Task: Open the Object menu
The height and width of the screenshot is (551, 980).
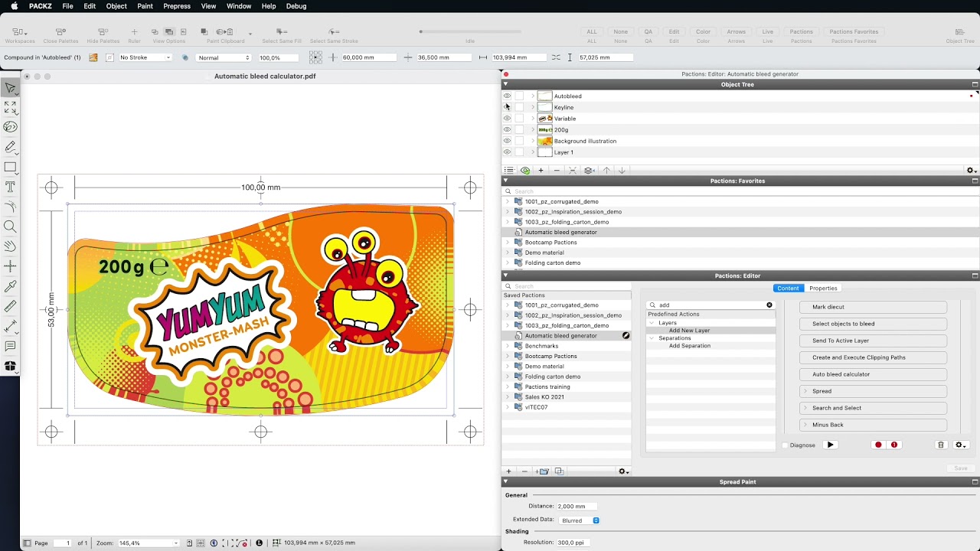Action: click(116, 6)
